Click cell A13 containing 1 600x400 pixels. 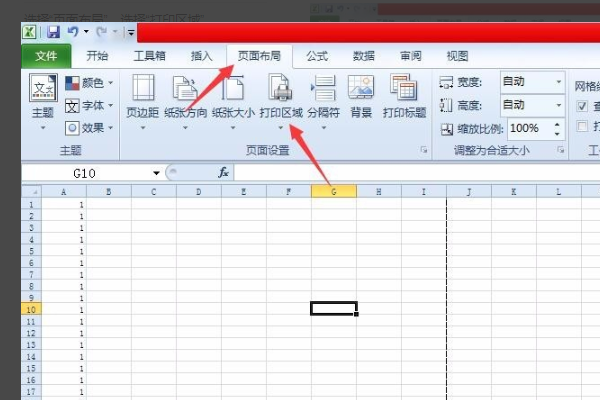pyautogui.click(x=64, y=345)
